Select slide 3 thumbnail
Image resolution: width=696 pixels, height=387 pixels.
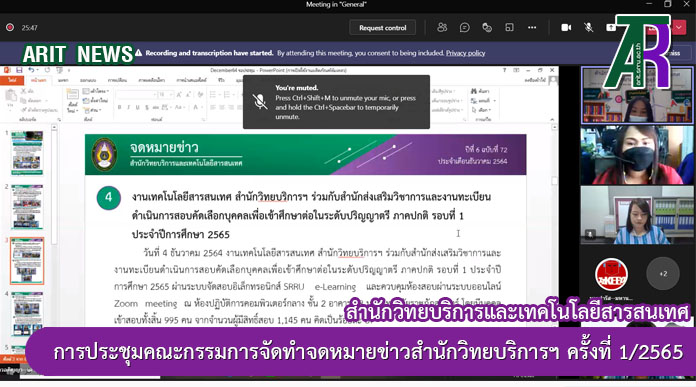point(27,261)
